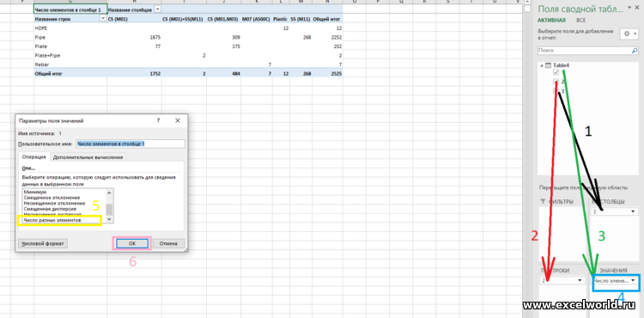Open the Названия строк filter dropdown

tap(103, 19)
